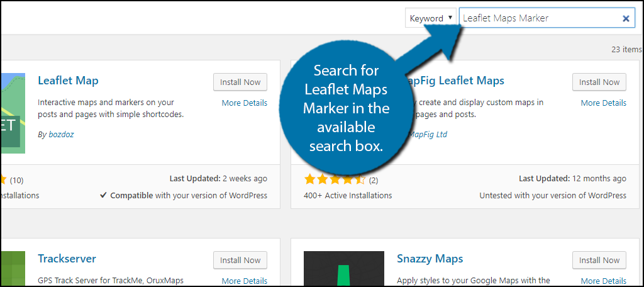
Task: Click the Leaflet Map plugin thumbnail
Action: pyautogui.click(x=13, y=113)
